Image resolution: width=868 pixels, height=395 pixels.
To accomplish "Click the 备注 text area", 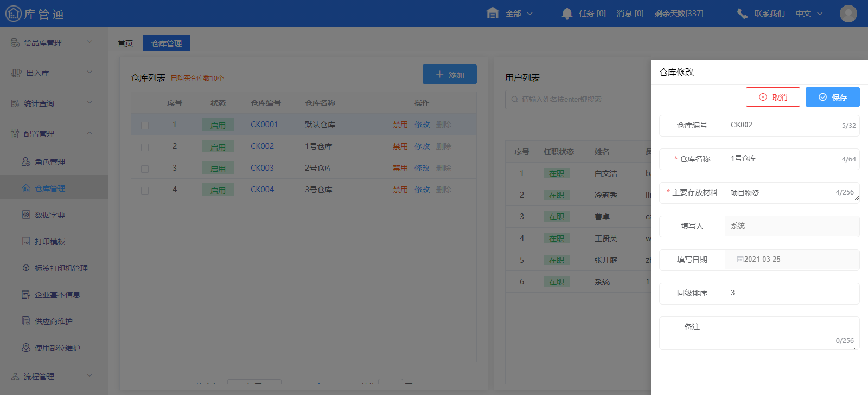I will [x=792, y=333].
